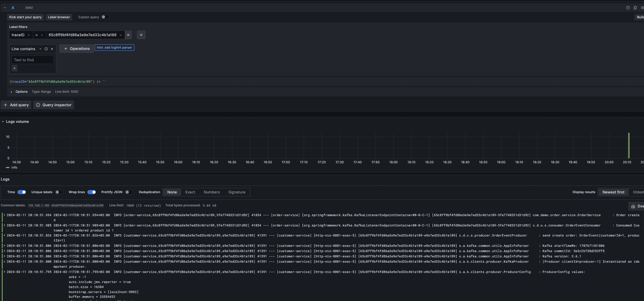Click Kick start your query button
Viewport: 644px width, 301px height.
25,17
